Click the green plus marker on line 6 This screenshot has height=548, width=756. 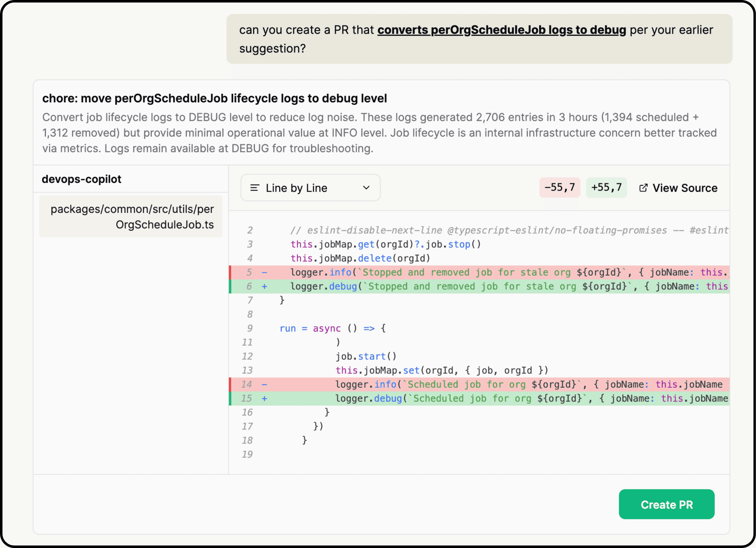pos(265,286)
